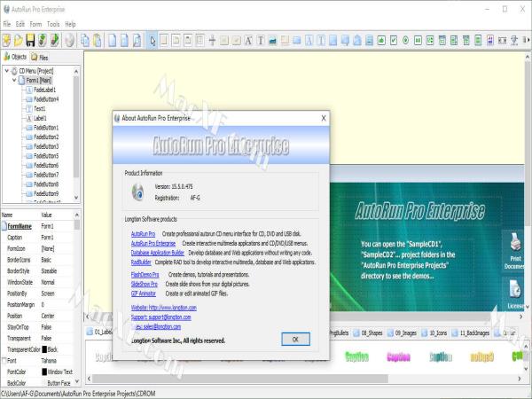Click the product CD icon in About dialog
532x399 pixels.
tap(137, 192)
